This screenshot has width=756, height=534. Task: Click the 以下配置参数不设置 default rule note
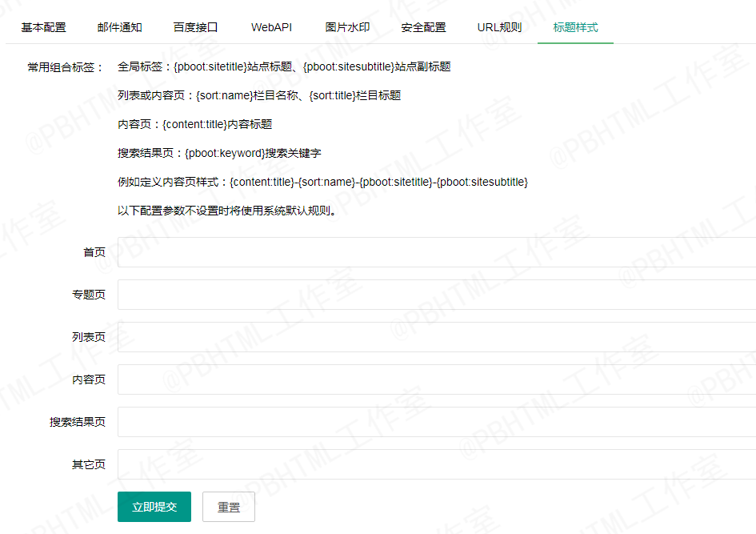226,211
